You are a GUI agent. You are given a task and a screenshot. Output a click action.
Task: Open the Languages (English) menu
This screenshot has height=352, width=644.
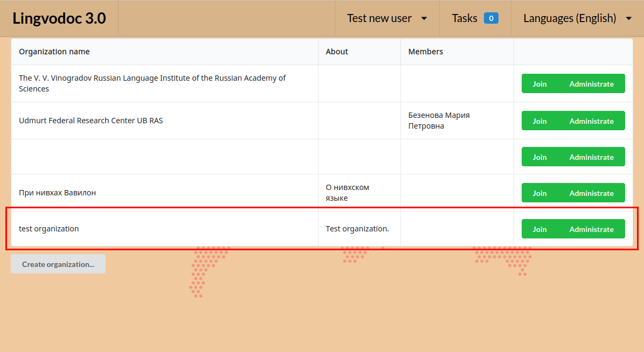pyautogui.click(x=570, y=18)
